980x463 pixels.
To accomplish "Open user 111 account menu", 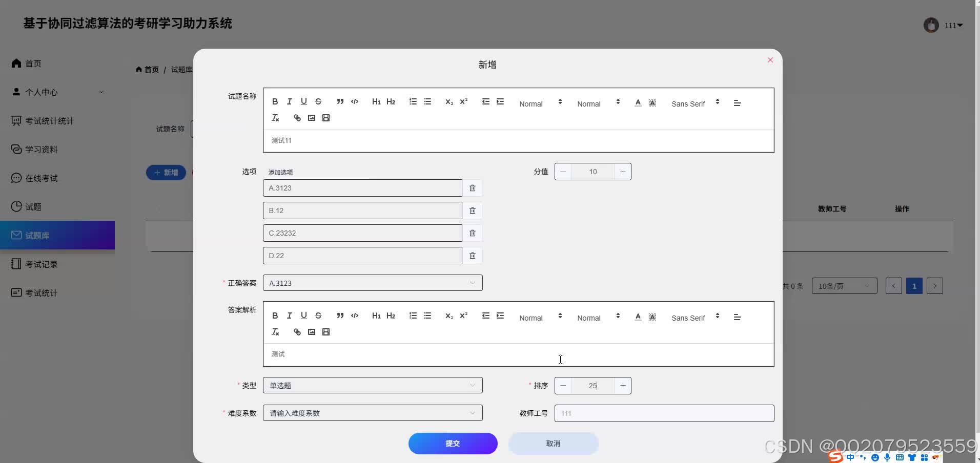I will [943, 25].
